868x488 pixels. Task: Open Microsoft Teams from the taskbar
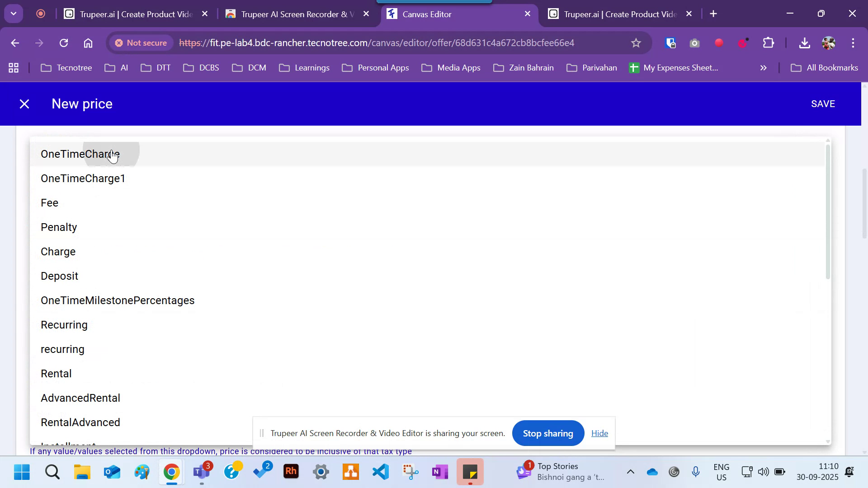[202, 472]
